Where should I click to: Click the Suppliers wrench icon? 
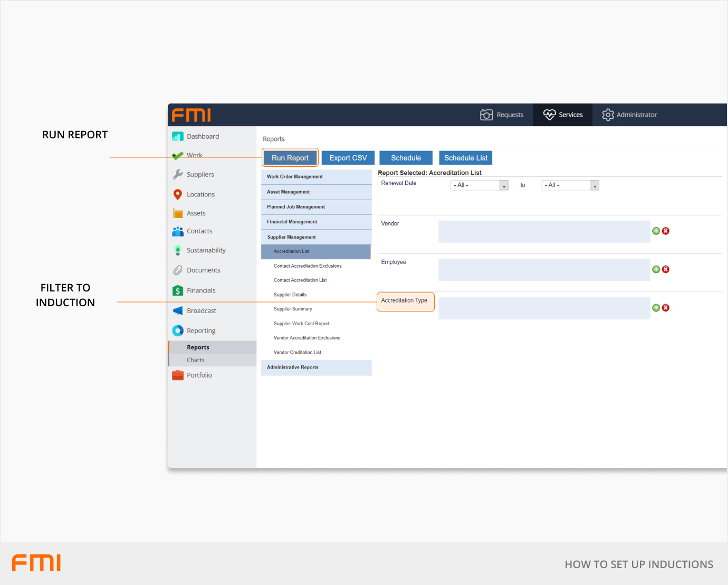[x=178, y=174]
